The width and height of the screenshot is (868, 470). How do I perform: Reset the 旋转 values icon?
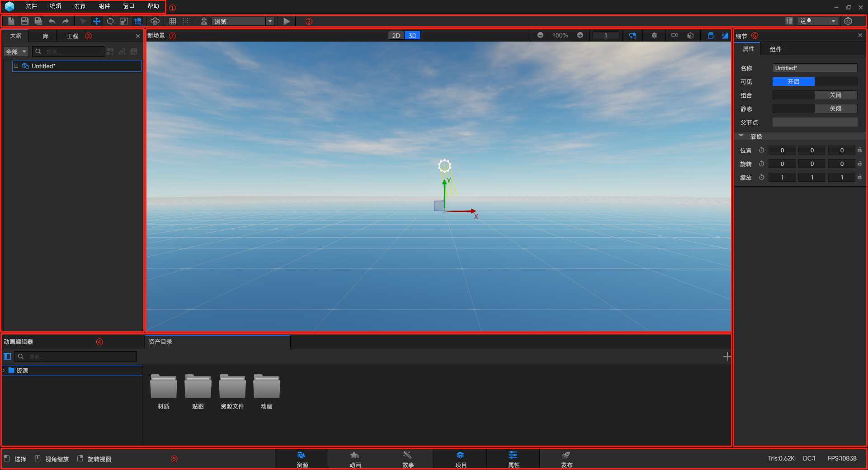coord(761,164)
